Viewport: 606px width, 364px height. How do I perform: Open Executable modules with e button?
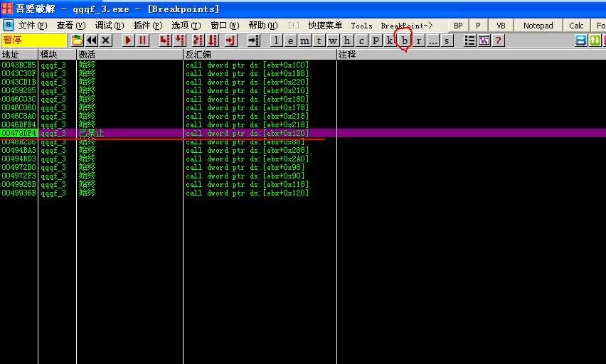click(290, 41)
